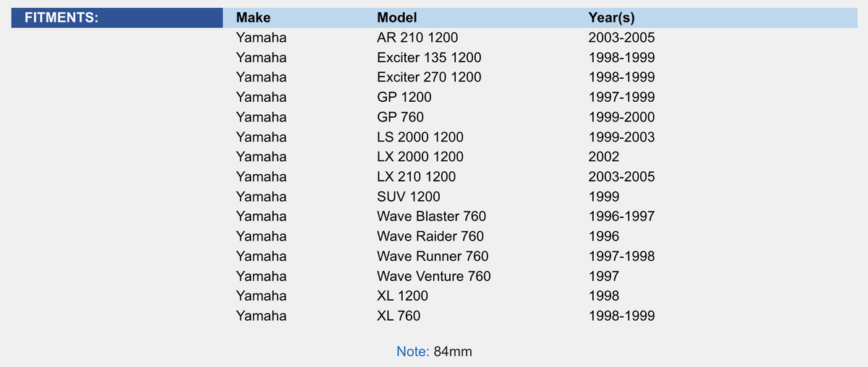The height and width of the screenshot is (367, 868).
Task: Select the XL 1200 model entry
Action: (402, 295)
